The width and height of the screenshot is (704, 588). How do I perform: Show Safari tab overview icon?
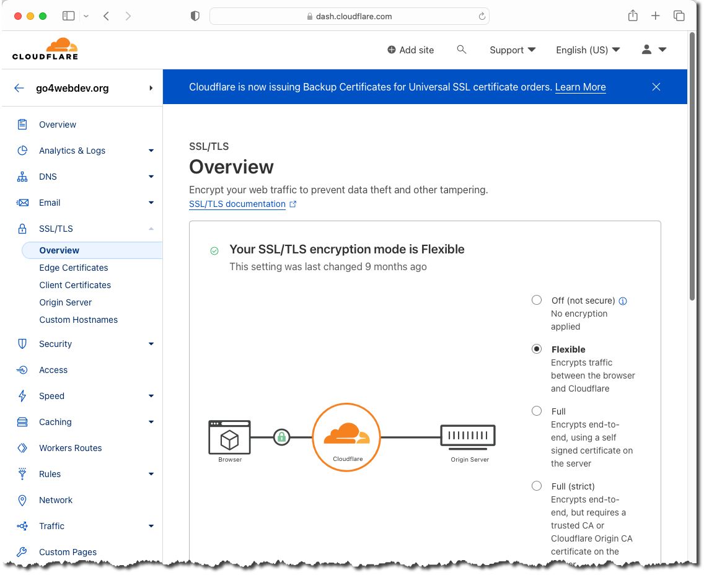click(x=679, y=16)
